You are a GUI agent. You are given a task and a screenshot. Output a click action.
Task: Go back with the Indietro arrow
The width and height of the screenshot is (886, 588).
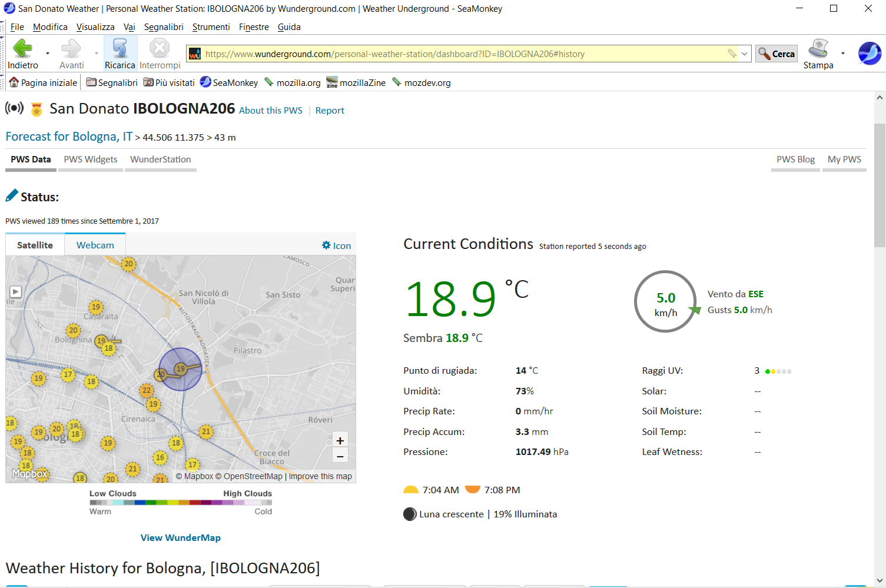pyautogui.click(x=22, y=48)
